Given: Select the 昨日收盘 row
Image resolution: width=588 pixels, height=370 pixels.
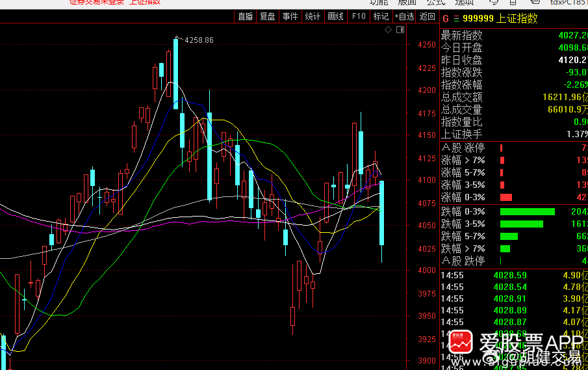Looking at the screenshot, I should pyautogui.click(x=514, y=60).
